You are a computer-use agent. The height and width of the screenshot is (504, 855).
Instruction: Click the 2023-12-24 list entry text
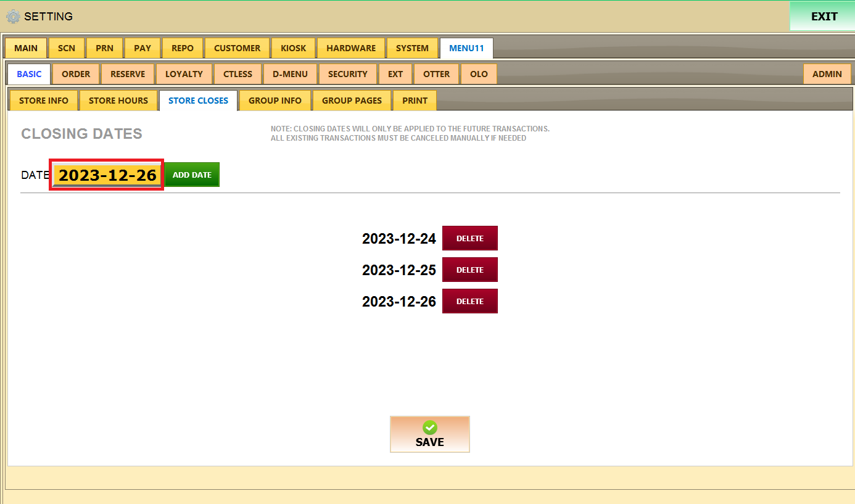pos(399,239)
